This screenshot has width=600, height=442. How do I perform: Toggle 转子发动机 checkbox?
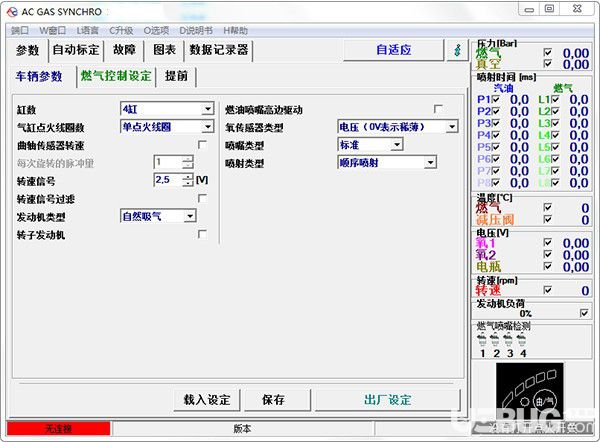(202, 234)
